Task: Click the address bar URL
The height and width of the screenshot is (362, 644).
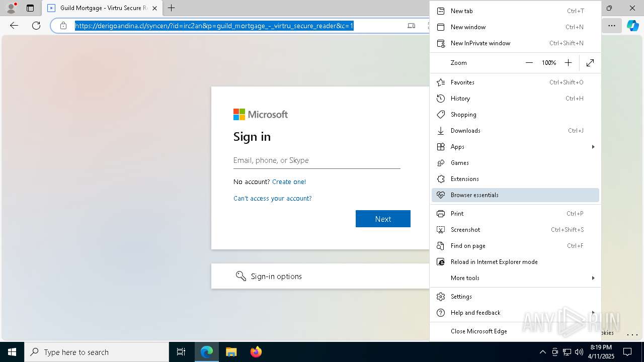Action: point(214,26)
